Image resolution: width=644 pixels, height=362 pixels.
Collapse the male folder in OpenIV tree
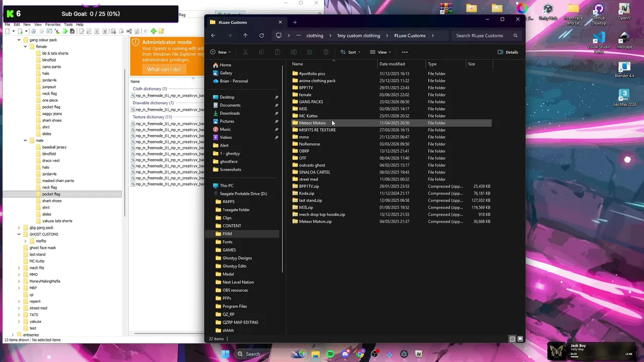coord(25,140)
